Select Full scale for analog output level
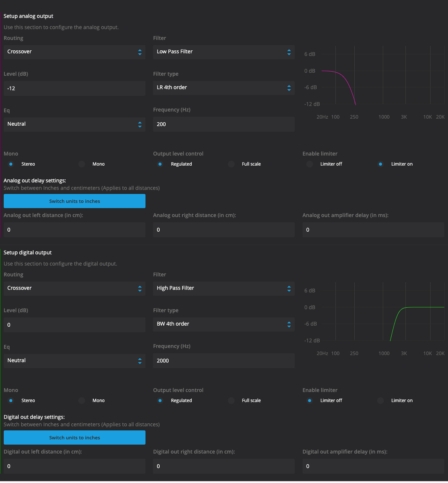Image resolution: width=448 pixels, height=483 pixels. 232,164
